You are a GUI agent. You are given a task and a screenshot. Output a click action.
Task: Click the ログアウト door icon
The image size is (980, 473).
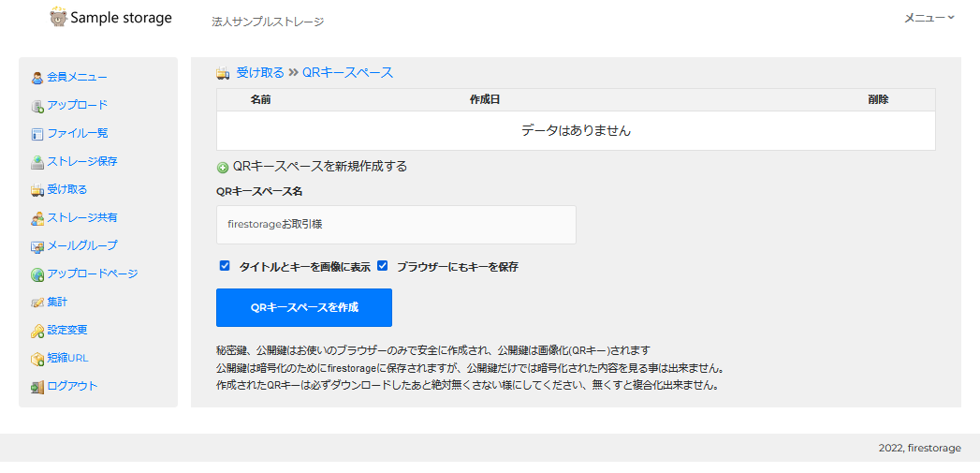[x=37, y=387]
